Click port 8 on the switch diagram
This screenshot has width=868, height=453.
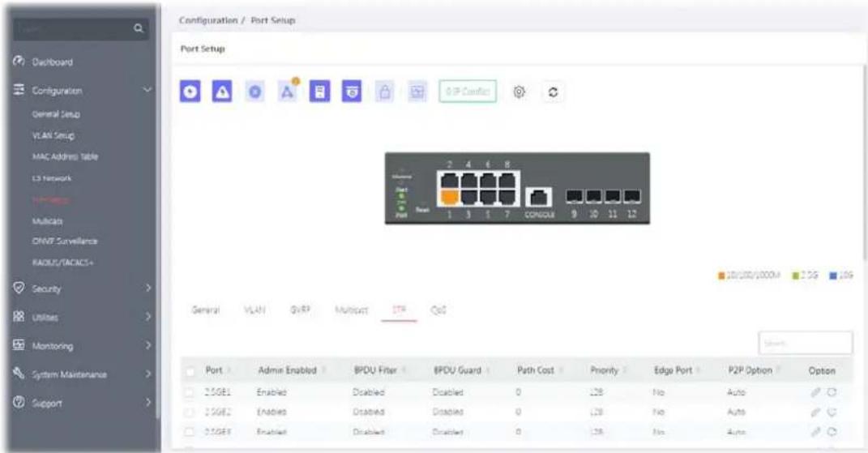click(x=507, y=180)
